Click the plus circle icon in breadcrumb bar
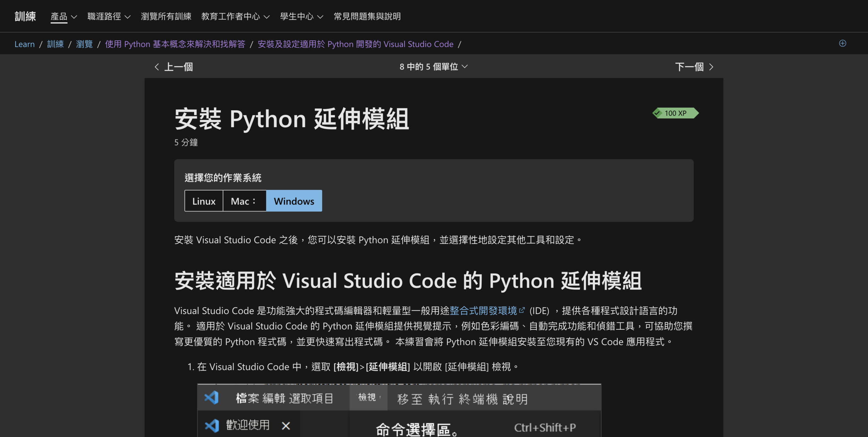Image resolution: width=868 pixels, height=437 pixels. pyautogui.click(x=842, y=43)
